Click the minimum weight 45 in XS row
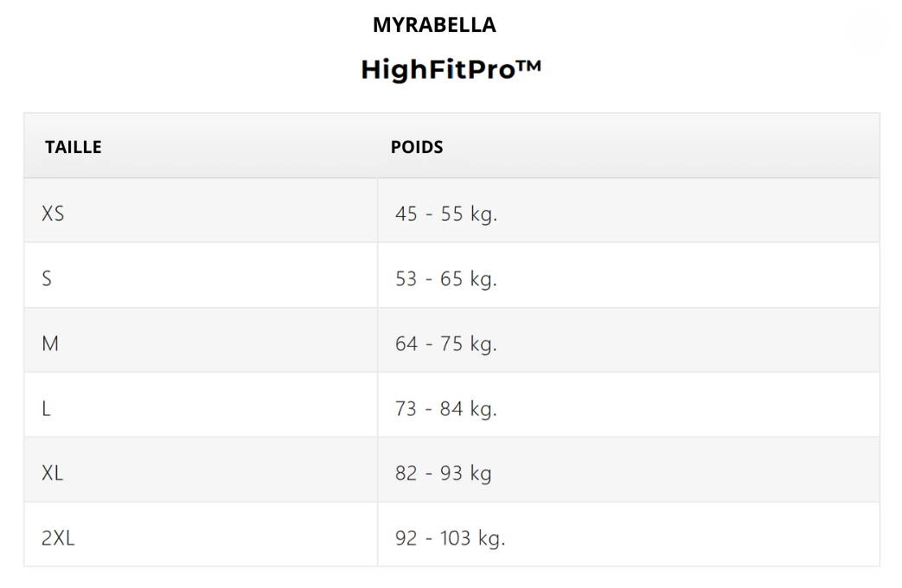This screenshot has height=588, width=902. click(x=406, y=214)
